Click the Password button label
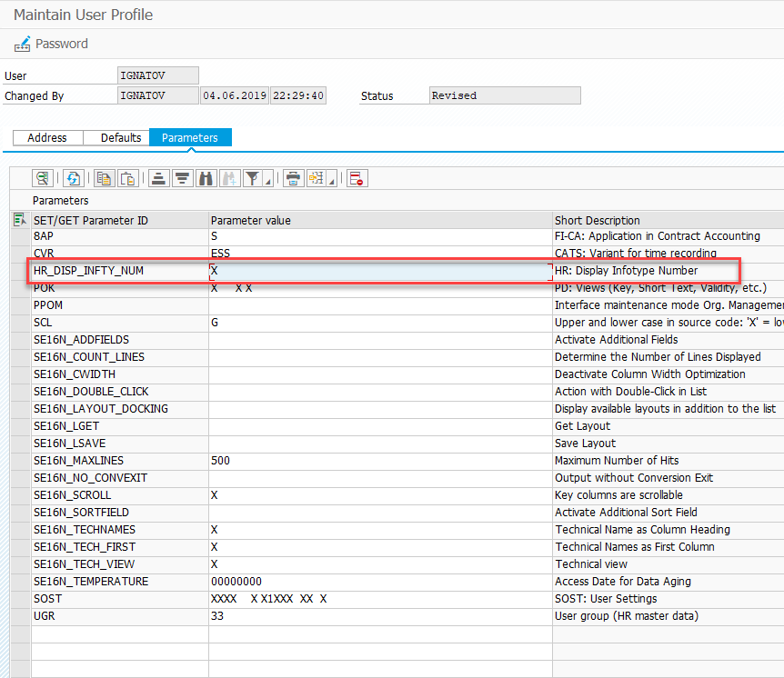The image size is (784, 678). coord(62,44)
